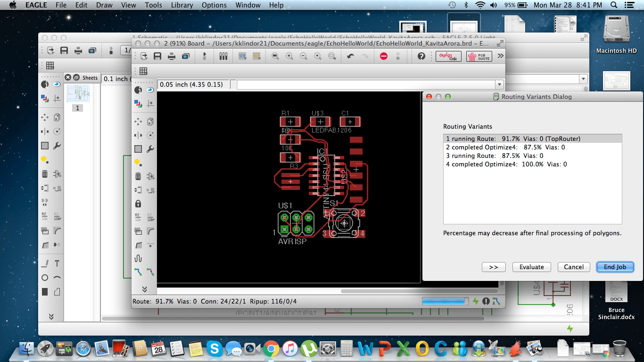Select the Route tool in the Board palette

pos(138,272)
